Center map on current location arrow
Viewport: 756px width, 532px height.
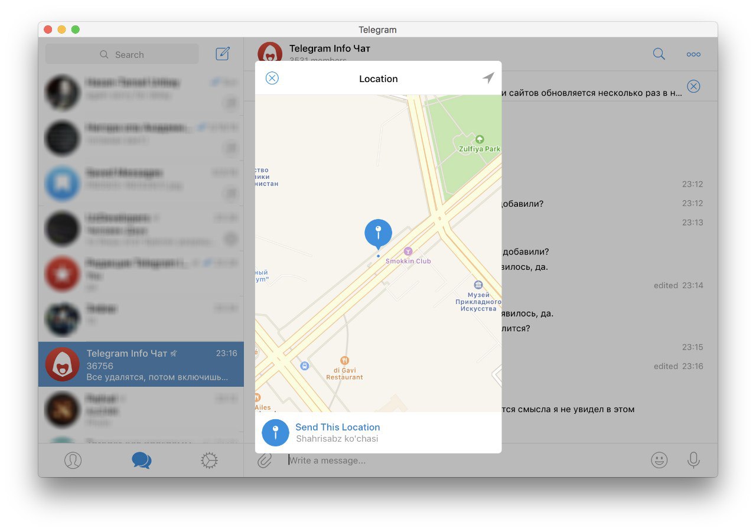(488, 78)
